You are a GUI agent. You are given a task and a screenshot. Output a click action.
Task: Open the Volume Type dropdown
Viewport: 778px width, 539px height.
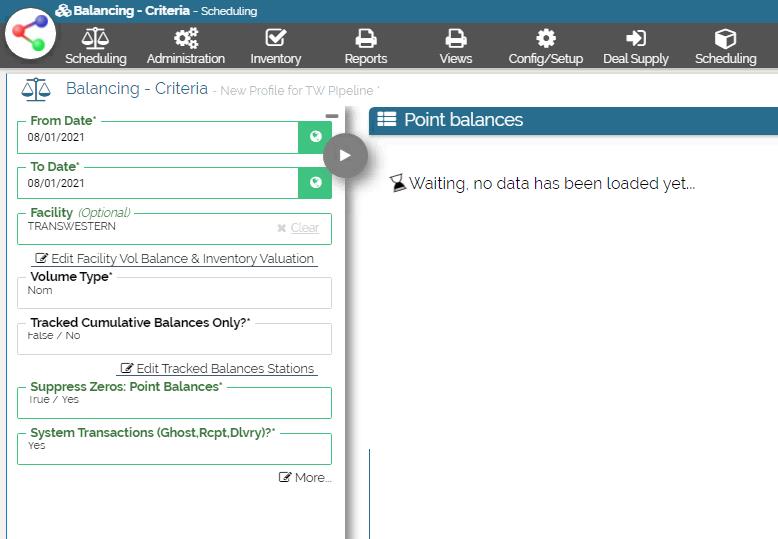pos(174,292)
